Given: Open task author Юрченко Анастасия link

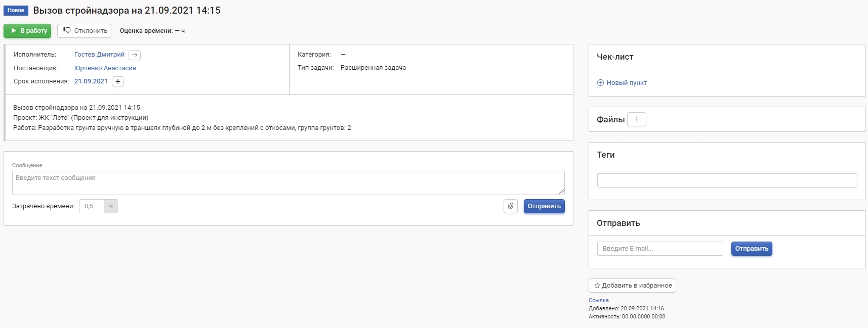Looking at the screenshot, I should (x=105, y=68).
